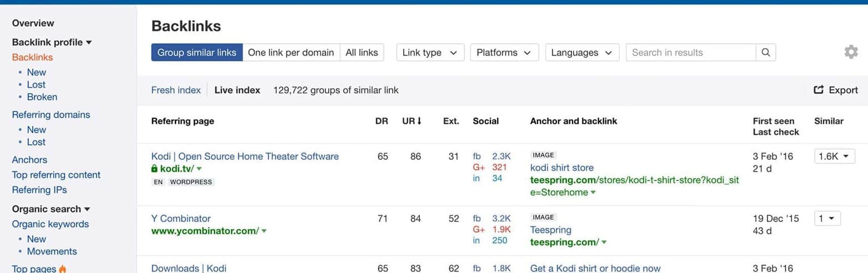Open the Platforms dropdown
The height and width of the screenshot is (273, 868).
pyautogui.click(x=504, y=53)
